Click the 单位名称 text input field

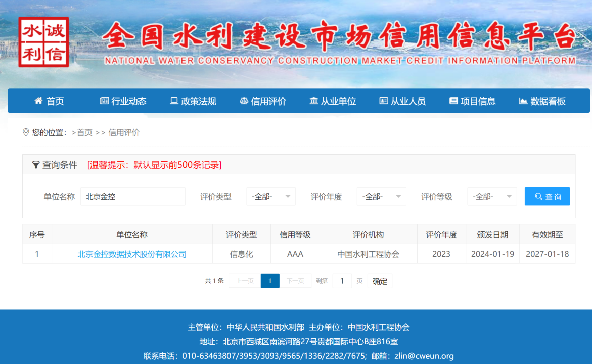[x=132, y=196]
